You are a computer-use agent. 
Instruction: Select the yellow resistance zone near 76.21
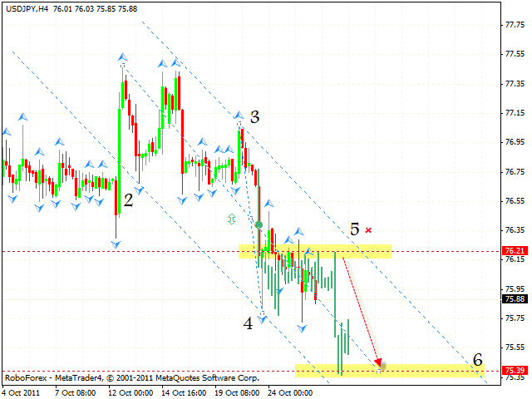point(315,251)
